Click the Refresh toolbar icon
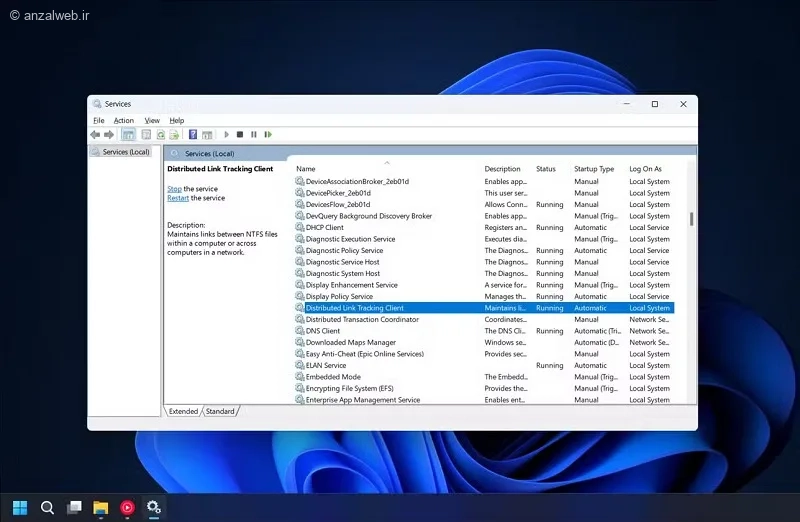800x522 pixels. pyautogui.click(x=160, y=135)
